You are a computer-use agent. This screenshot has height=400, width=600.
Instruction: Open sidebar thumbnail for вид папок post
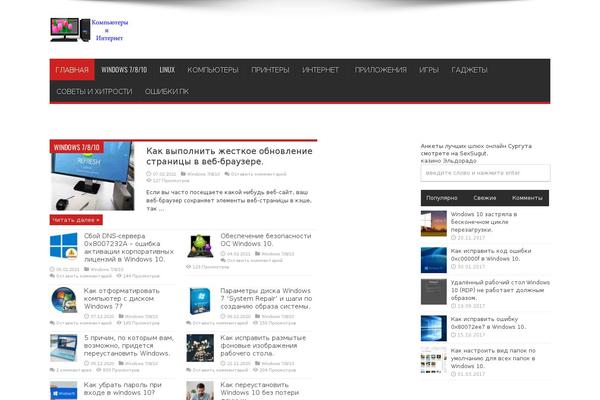[434, 360]
